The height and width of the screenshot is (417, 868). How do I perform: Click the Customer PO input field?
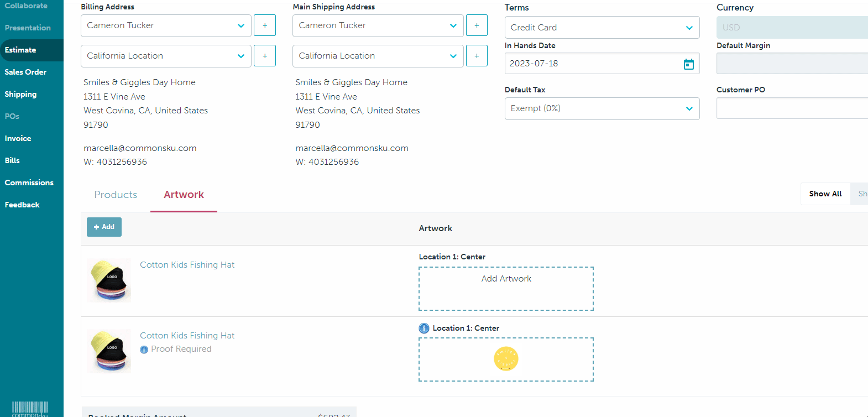(792, 108)
